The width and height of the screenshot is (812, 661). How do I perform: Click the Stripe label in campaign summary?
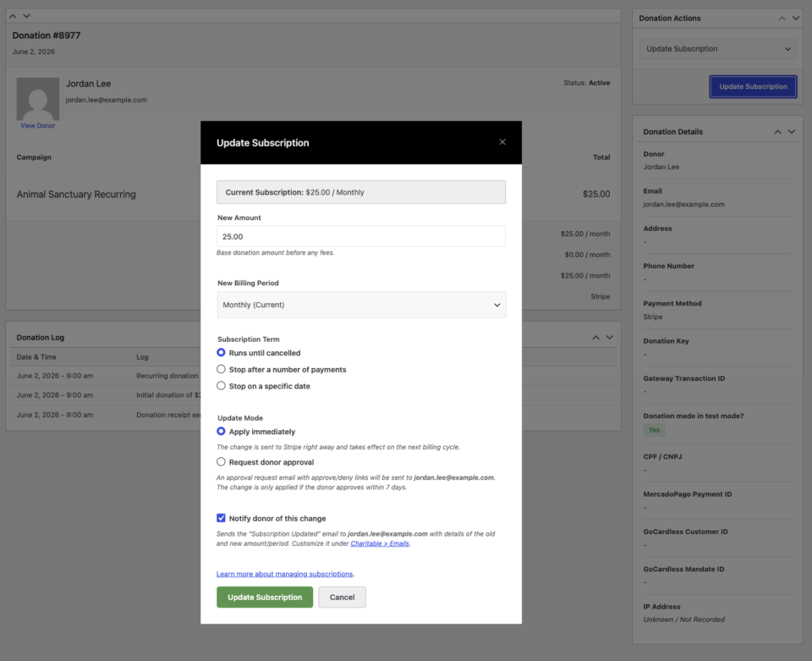click(601, 296)
